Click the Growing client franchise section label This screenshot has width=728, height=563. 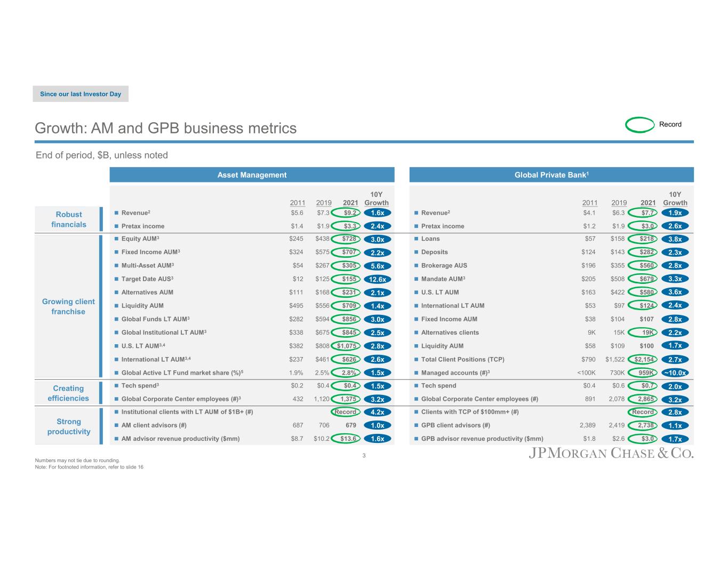[x=68, y=306]
